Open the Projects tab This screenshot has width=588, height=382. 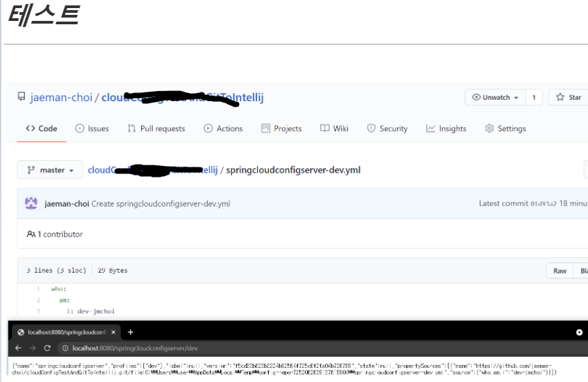pos(282,129)
